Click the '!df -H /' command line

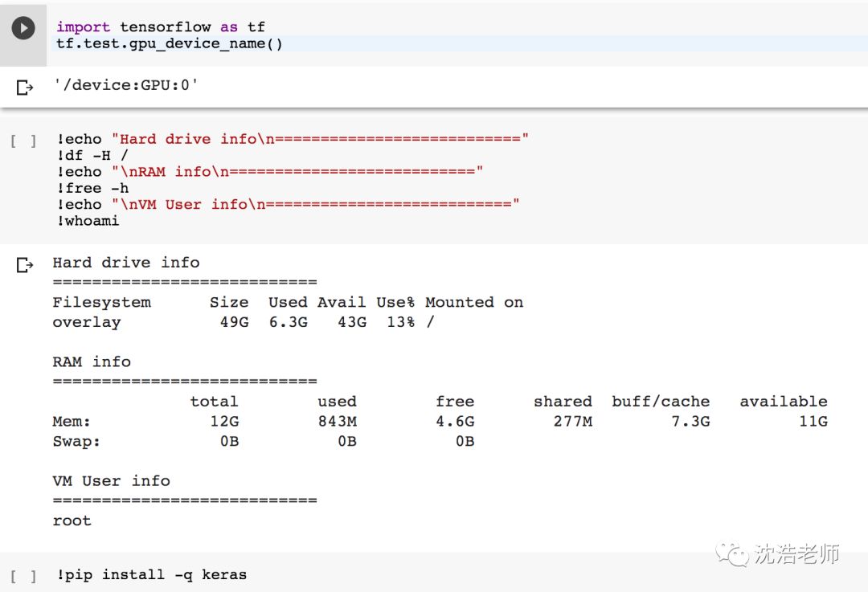pyautogui.click(x=92, y=155)
